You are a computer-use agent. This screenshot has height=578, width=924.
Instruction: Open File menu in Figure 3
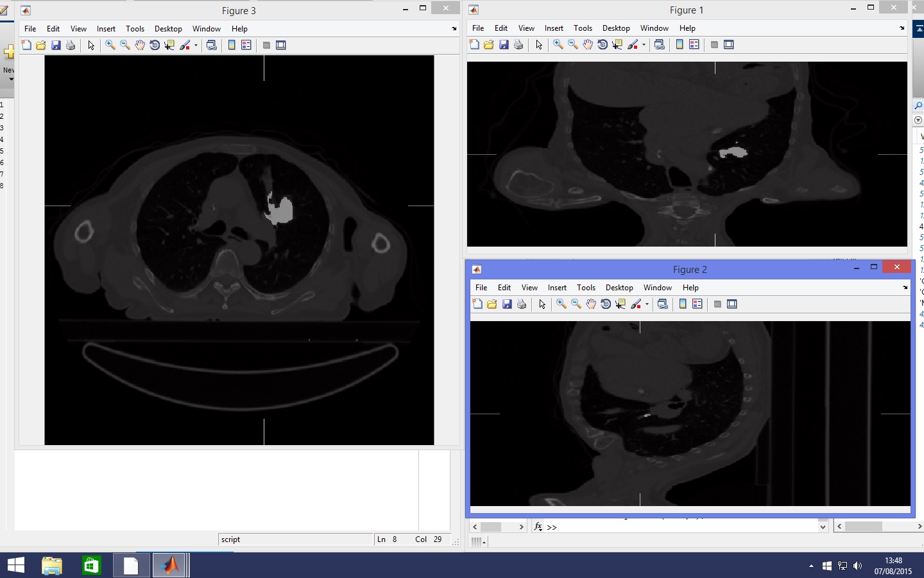[x=30, y=29]
